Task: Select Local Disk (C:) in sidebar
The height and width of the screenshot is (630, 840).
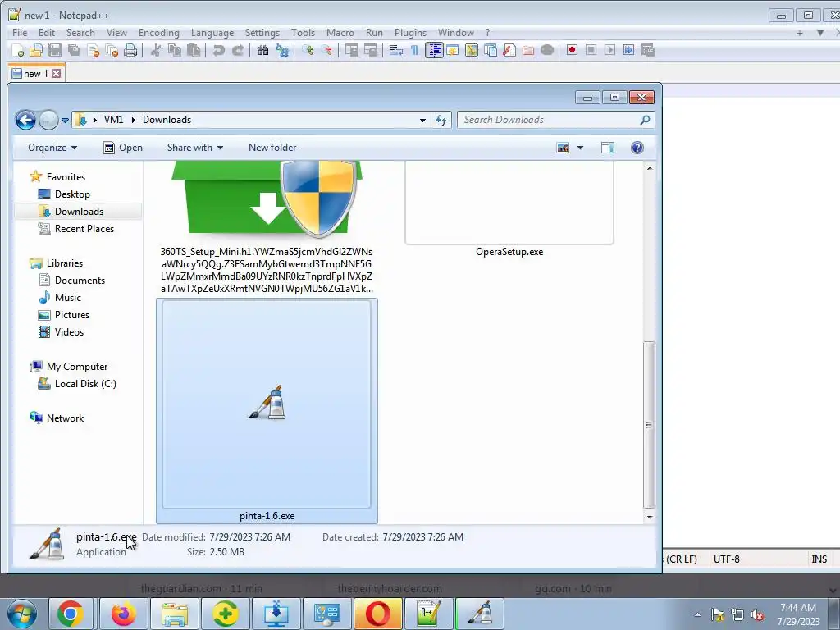Action: click(x=85, y=384)
